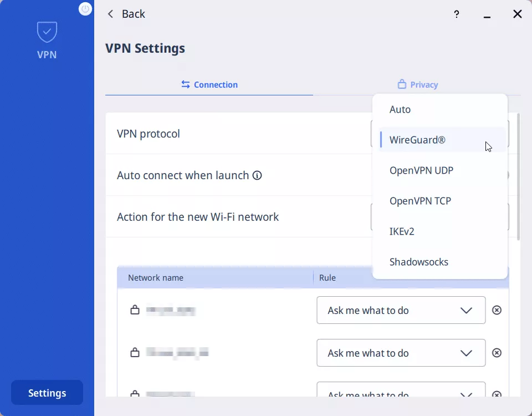The height and width of the screenshot is (416, 532).
Task: Select Shadowsocks protocol option
Action: (x=419, y=262)
